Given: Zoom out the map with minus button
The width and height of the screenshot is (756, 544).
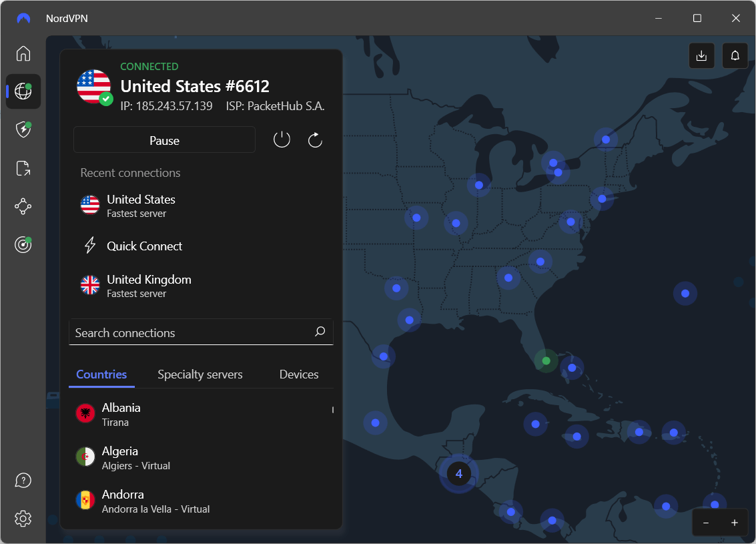Looking at the screenshot, I should point(706,523).
